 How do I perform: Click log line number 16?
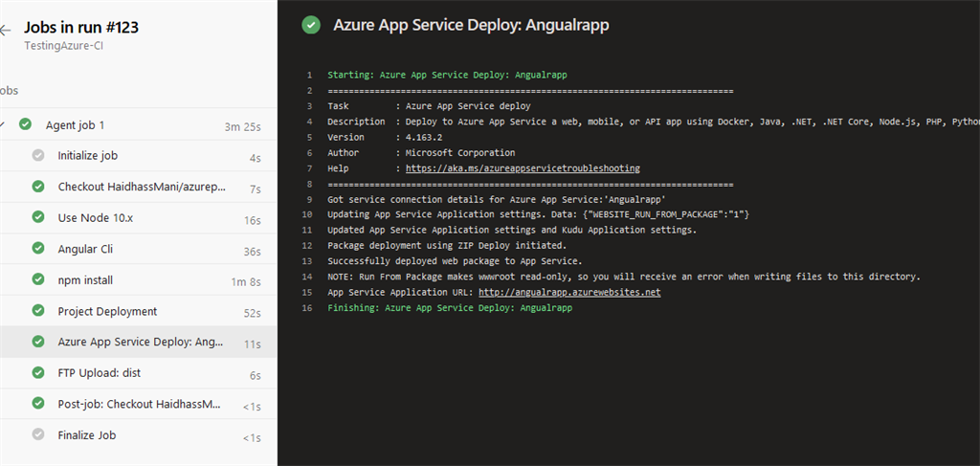[x=306, y=308]
